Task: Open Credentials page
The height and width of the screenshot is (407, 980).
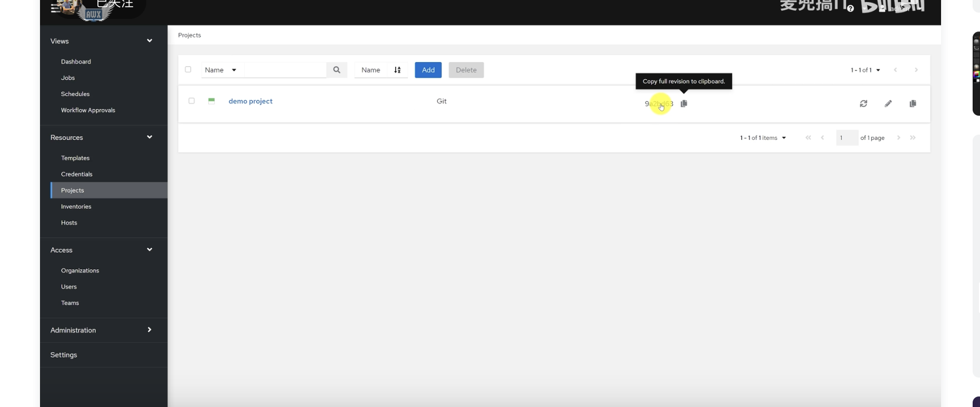Action: click(77, 174)
